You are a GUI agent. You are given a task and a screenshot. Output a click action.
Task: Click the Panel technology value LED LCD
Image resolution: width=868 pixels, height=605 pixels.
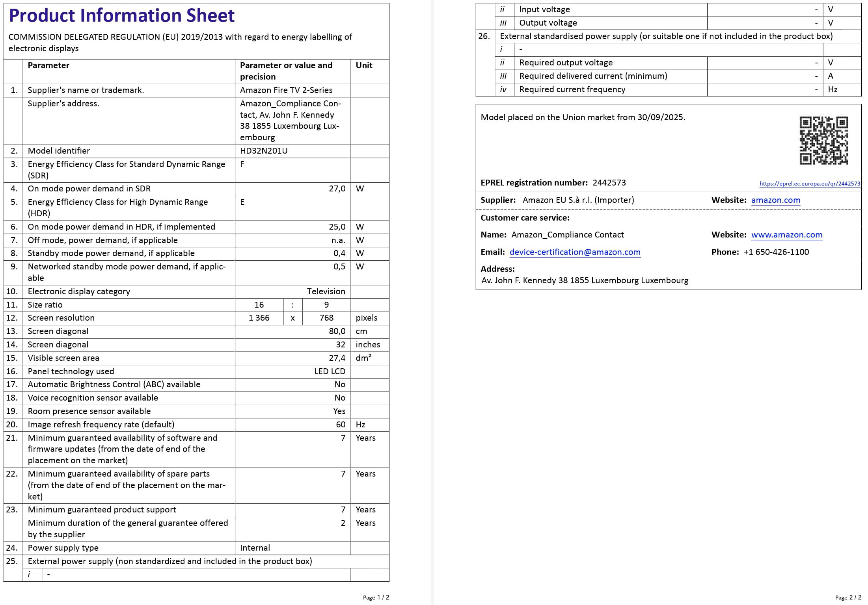(x=330, y=371)
